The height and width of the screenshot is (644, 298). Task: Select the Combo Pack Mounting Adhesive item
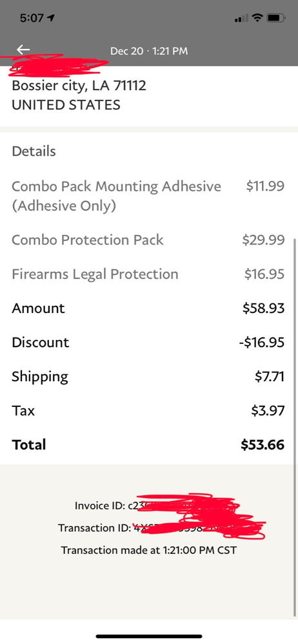[148, 196]
